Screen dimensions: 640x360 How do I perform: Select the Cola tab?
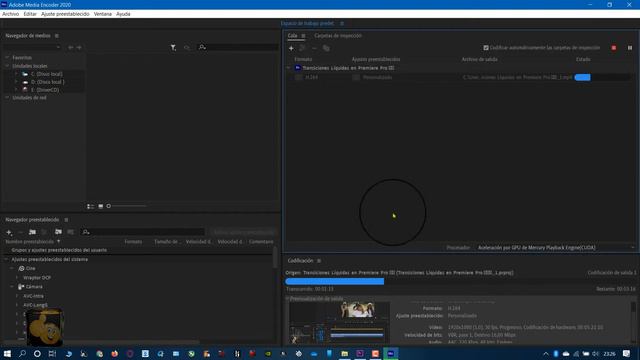pos(292,36)
